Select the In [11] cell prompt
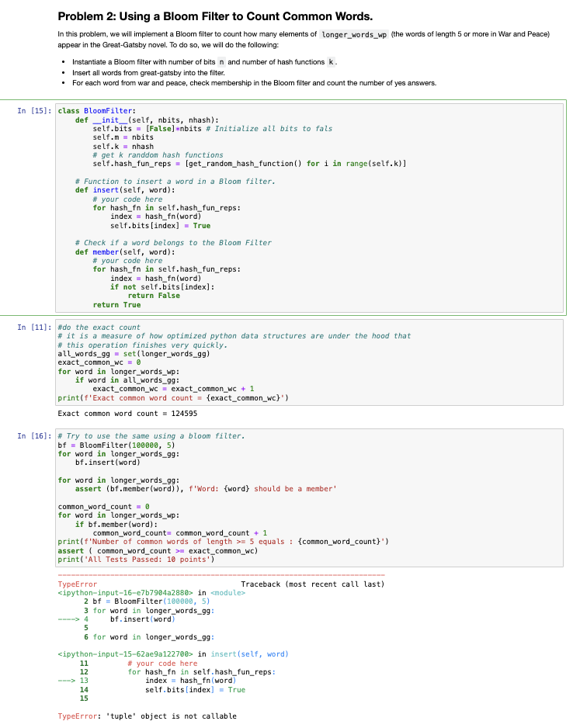This screenshot has height=728, width=573. pos(34,328)
